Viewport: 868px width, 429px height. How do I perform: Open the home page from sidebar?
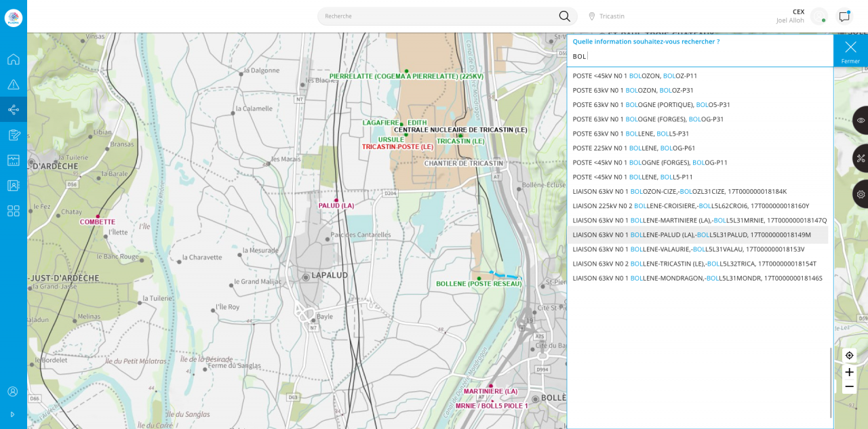tap(14, 59)
